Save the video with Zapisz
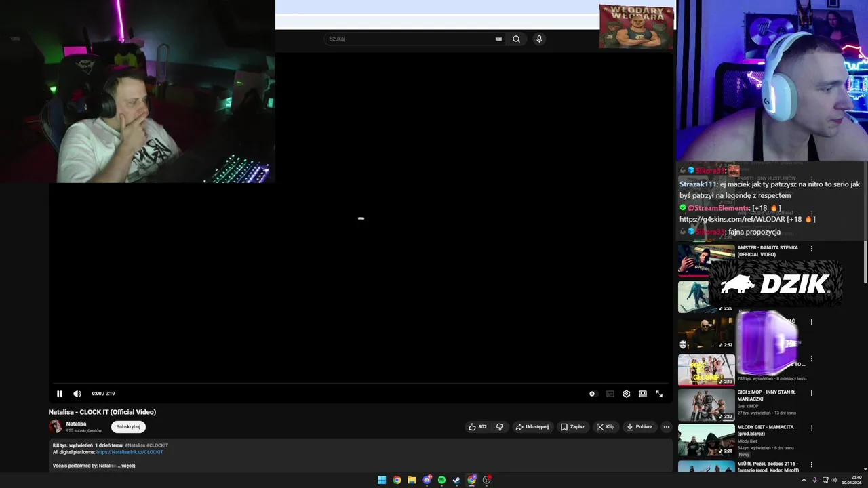The width and height of the screenshot is (868, 488). point(572,427)
